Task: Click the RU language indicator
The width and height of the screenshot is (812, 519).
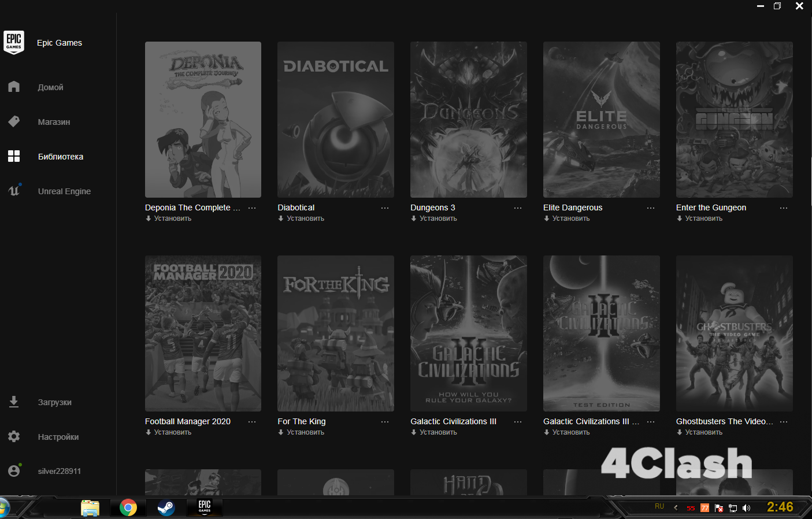Action: coord(659,506)
